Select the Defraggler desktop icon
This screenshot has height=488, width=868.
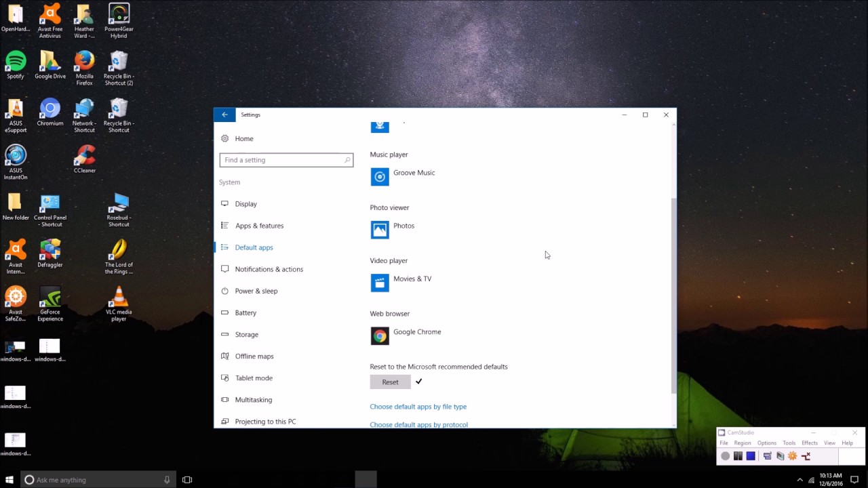click(50, 253)
